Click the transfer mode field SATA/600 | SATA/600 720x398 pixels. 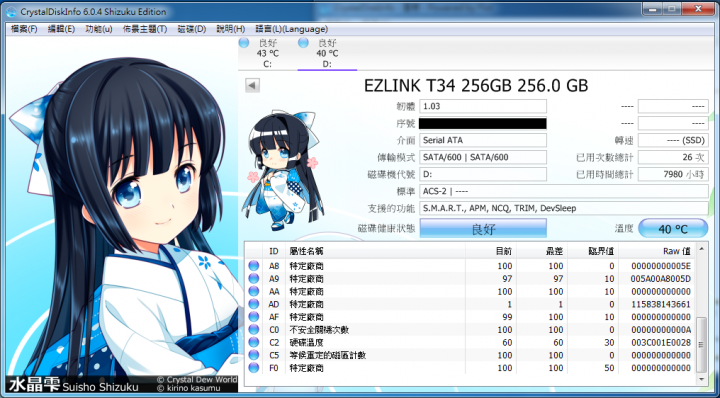point(483,157)
